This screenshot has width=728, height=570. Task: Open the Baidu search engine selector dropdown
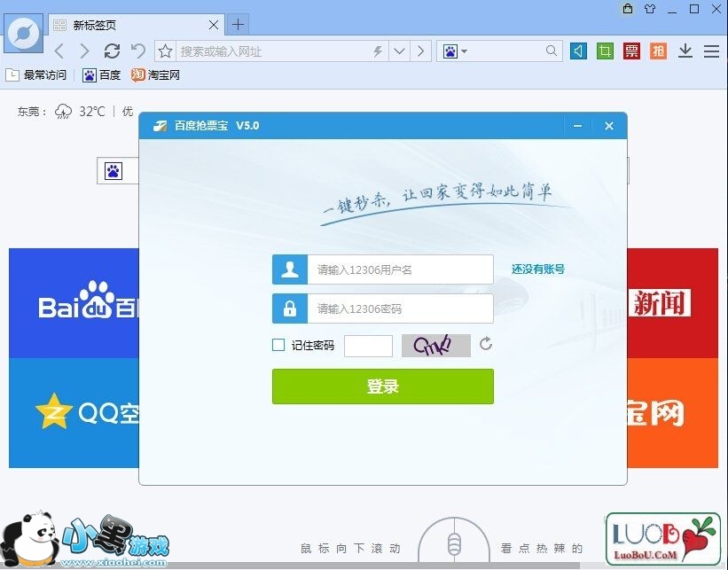[x=455, y=51]
